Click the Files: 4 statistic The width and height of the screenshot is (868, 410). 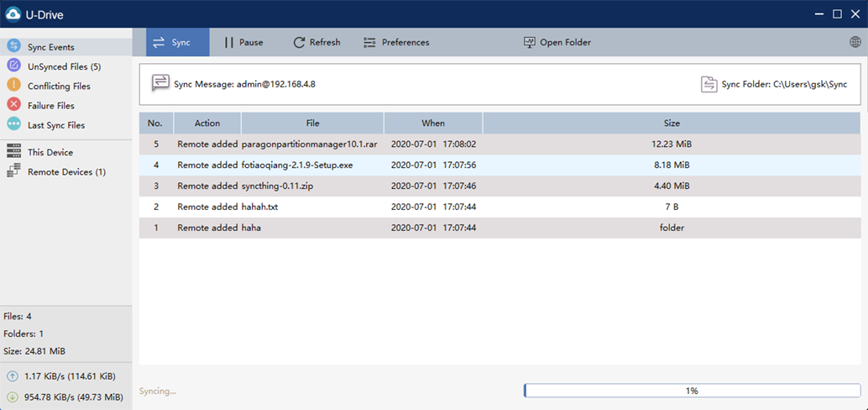tap(17, 317)
